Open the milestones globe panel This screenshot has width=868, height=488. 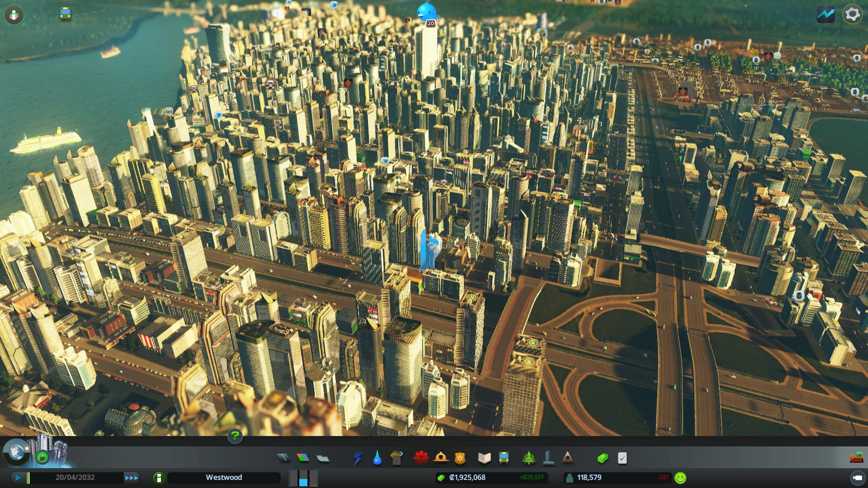coord(16,452)
